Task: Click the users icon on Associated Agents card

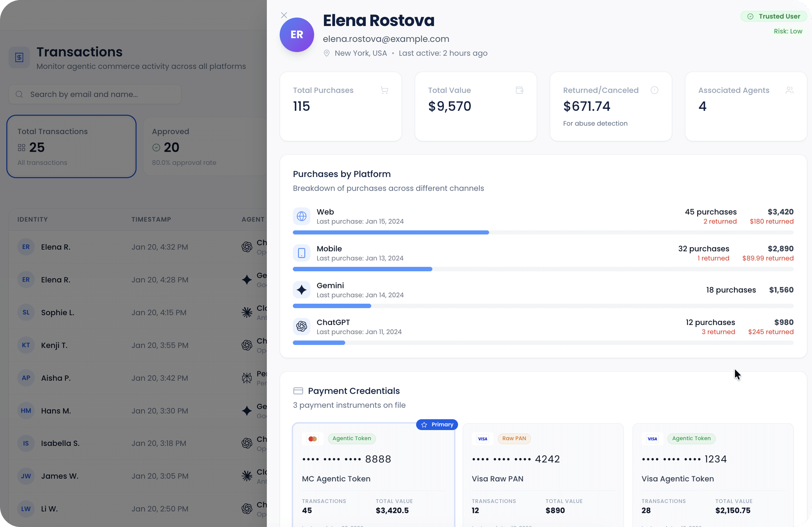Action: point(789,90)
